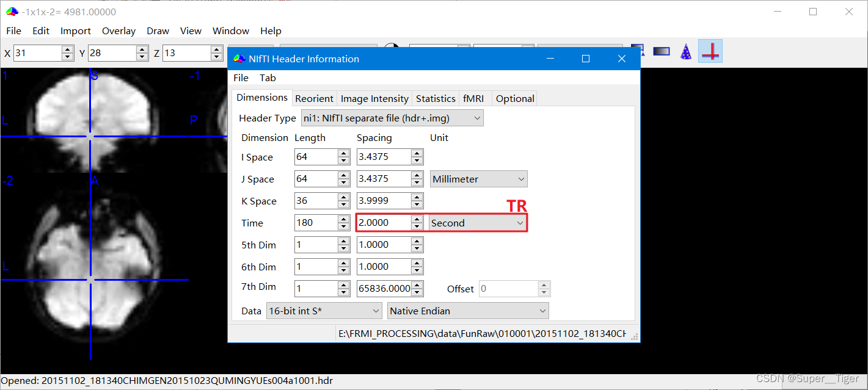Decrease the Y coordinate with its down arrow

tap(142, 57)
